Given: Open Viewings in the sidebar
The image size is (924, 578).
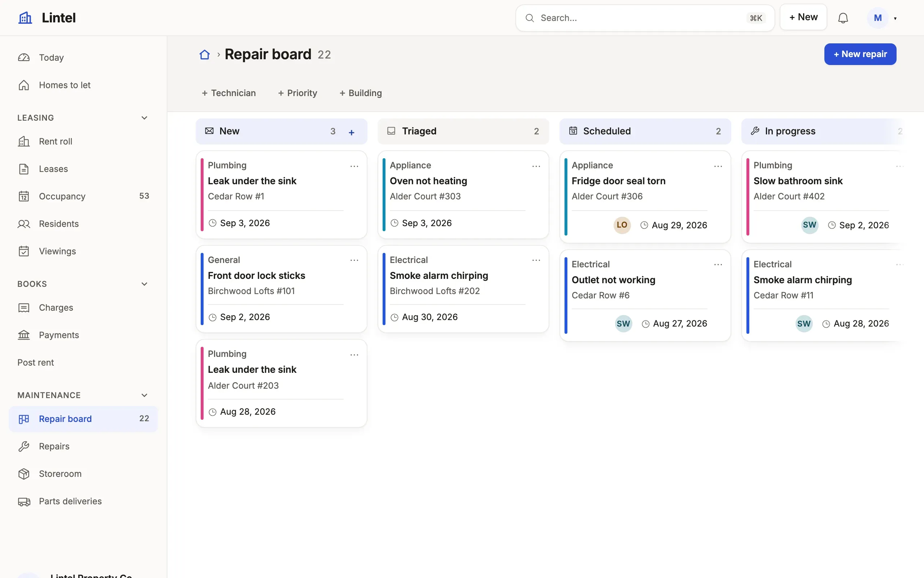Looking at the screenshot, I should [83, 251].
